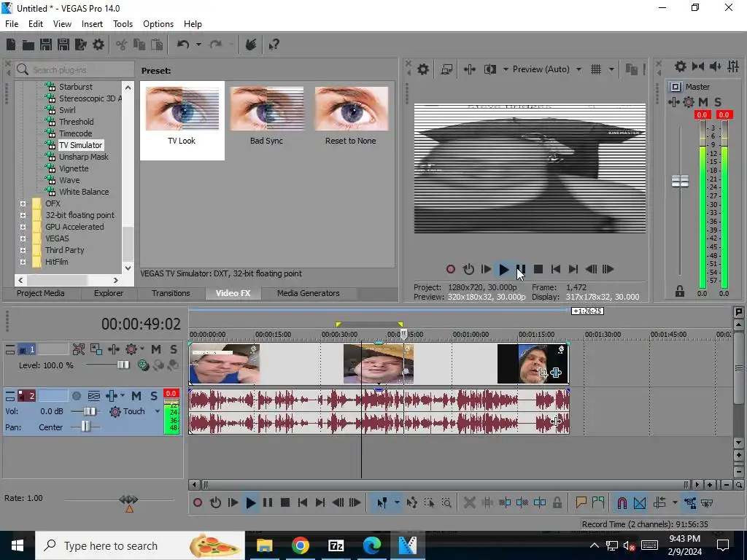
Task: Click Split Screen View icon in preview
Action: point(489,69)
